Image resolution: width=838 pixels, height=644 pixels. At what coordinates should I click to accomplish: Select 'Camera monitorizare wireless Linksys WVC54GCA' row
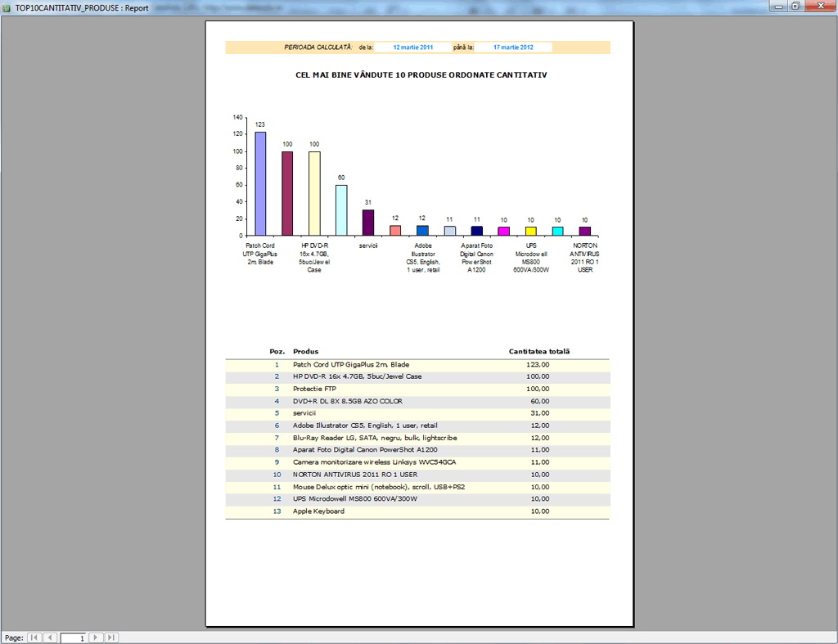coord(417,462)
